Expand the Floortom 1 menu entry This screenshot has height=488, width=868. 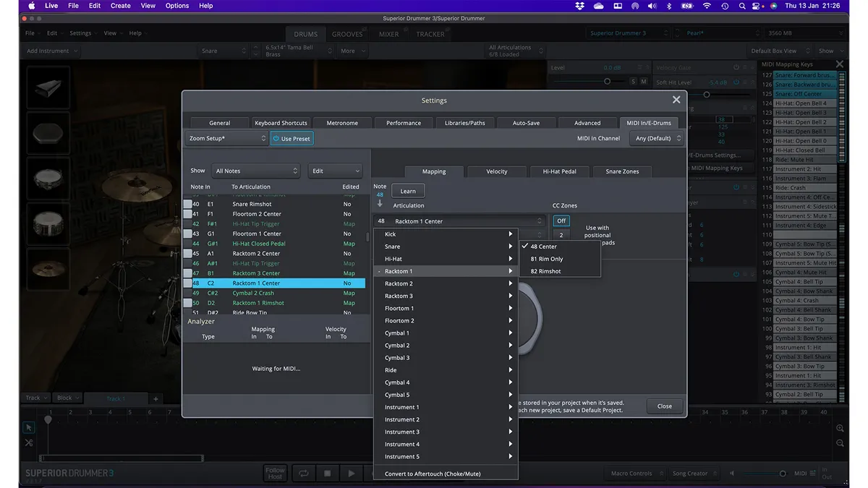[x=446, y=308]
